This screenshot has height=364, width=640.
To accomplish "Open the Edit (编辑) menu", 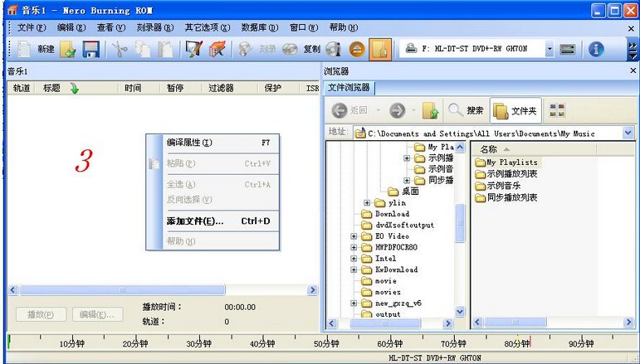I will click(x=71, y=27).
